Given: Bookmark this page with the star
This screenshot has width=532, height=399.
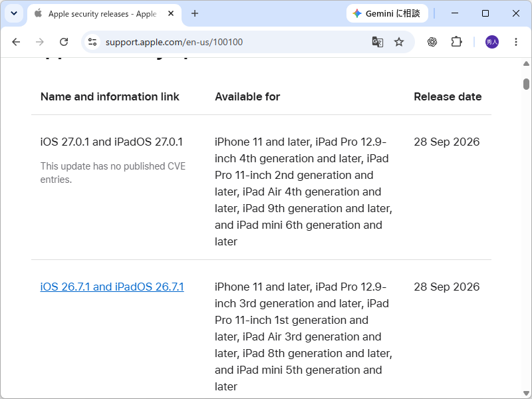Looking at the screenshot, I should pyautogui.click(x=399, y=42).
